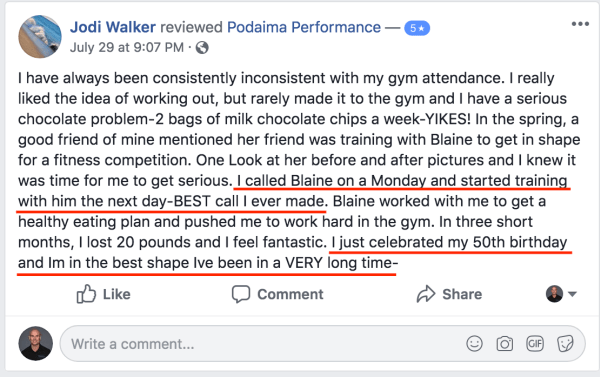Screen dimensions: 600x377
Task: Open the sticker picker icon
Action: [x=565, y=343]
